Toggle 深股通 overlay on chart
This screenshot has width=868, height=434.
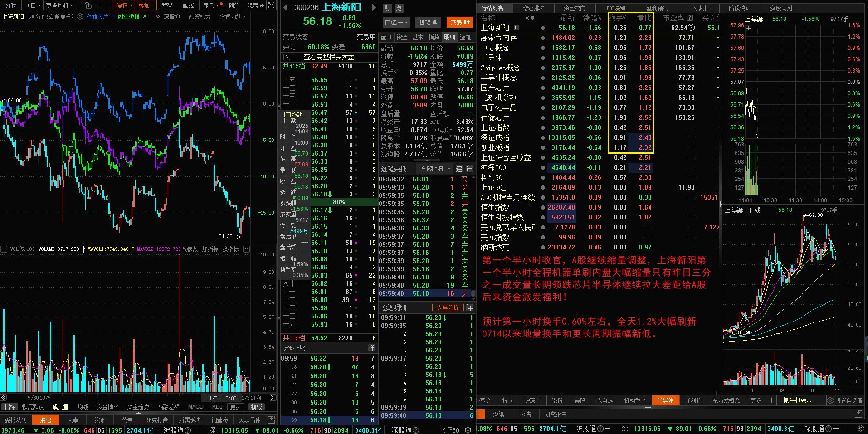pos(172,16)
